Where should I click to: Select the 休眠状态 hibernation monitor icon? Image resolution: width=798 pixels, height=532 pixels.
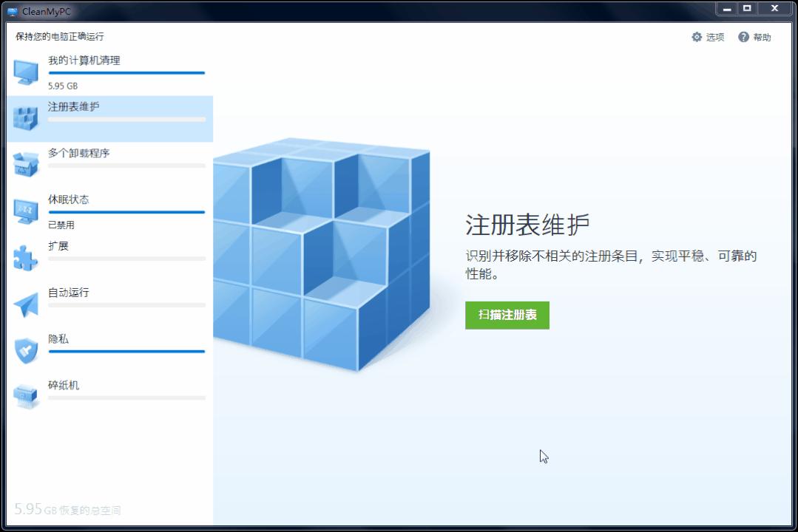tap(25, 211)
